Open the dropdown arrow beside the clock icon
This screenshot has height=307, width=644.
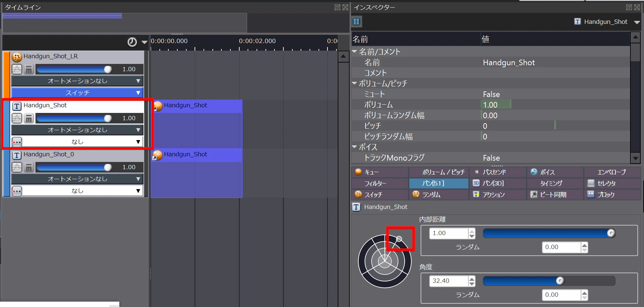pyautogui.click(x=144, y=42)
